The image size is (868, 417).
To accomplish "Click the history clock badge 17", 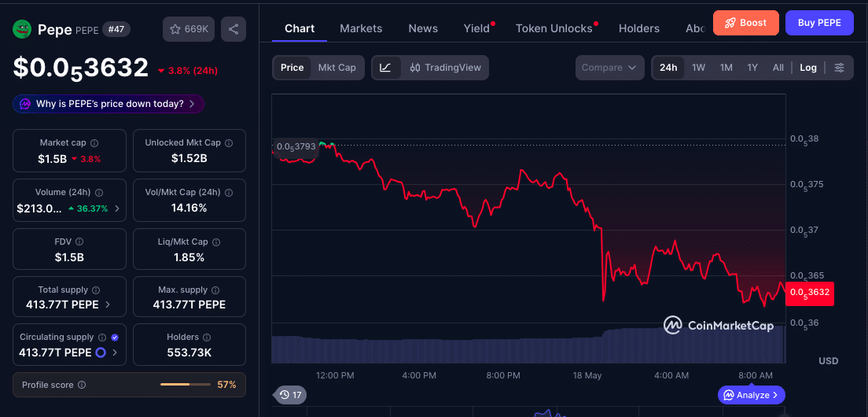I will pyautogui.click(x=290, y=395).
